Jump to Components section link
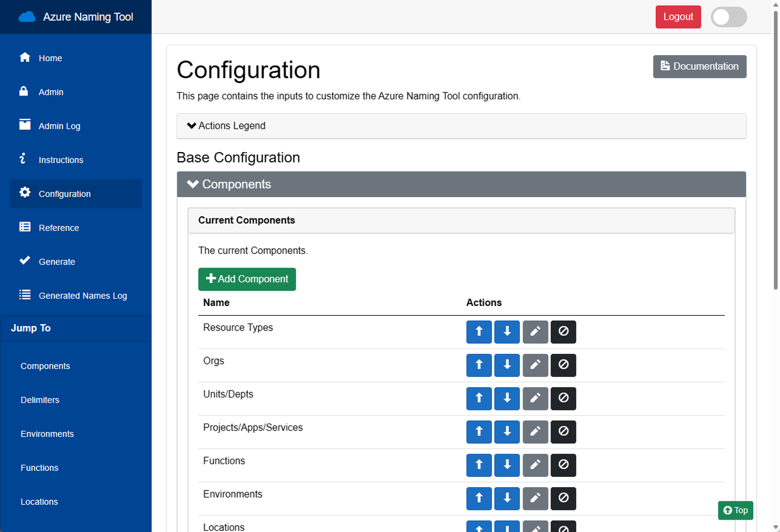 pyautogui.click(x=45, y=366)
